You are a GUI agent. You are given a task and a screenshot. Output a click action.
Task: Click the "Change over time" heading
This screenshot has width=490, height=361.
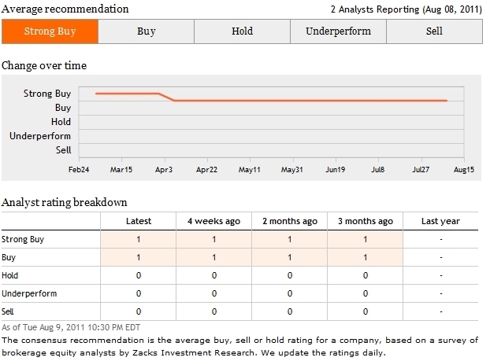(44, 65)
